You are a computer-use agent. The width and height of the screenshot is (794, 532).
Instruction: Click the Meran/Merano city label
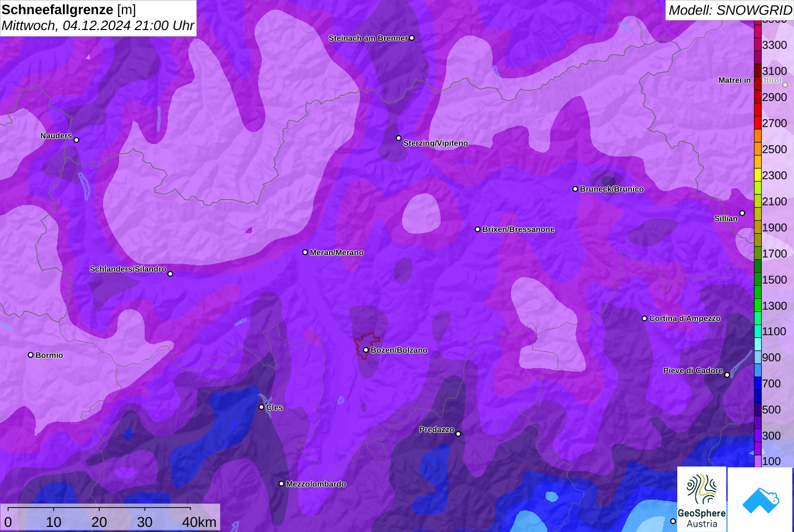click(336, 253)
